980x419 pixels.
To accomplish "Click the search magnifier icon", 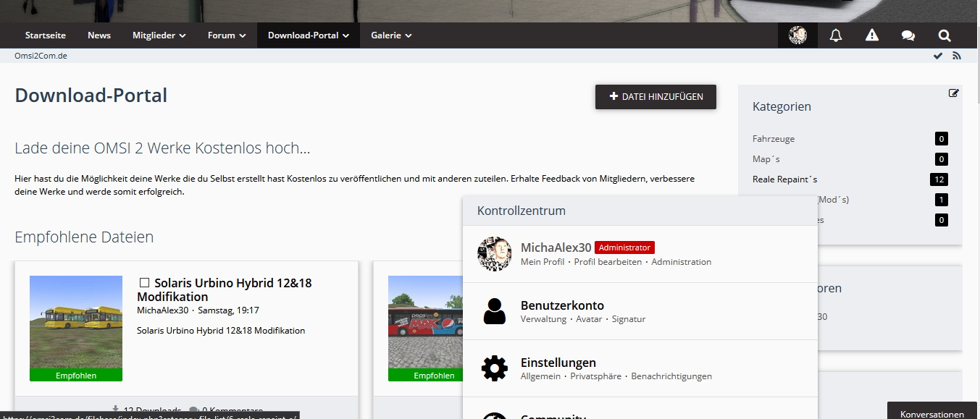I will pos(945,35).
